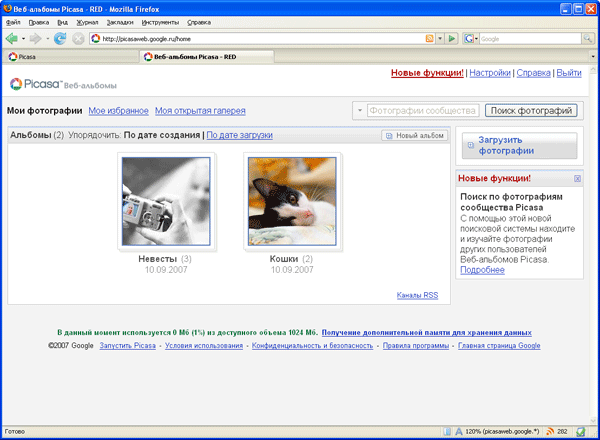Open the Инструменты menu
This screenshot has width=600, height=440.
(x=160, y=23)
